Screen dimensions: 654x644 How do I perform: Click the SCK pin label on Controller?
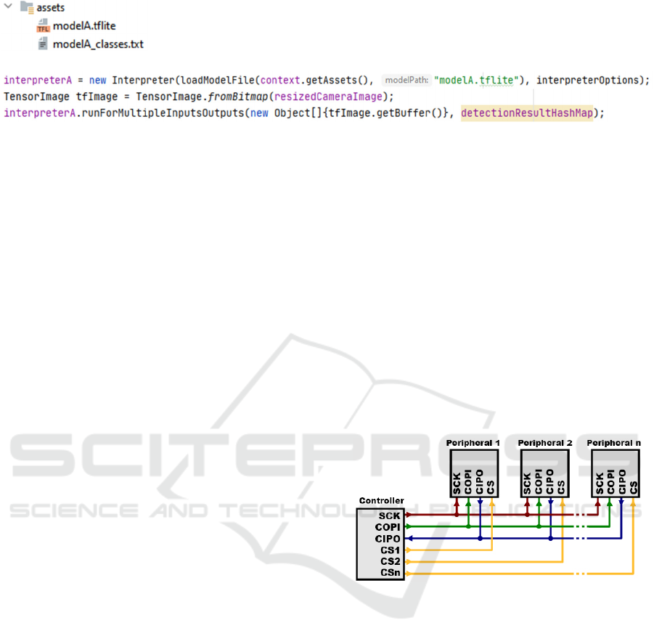390,515
